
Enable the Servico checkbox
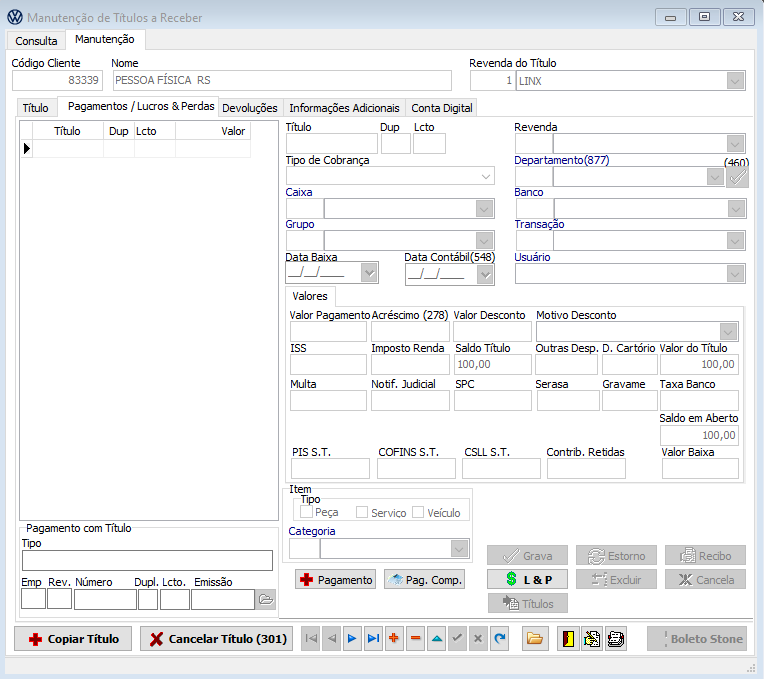point(363,512)
